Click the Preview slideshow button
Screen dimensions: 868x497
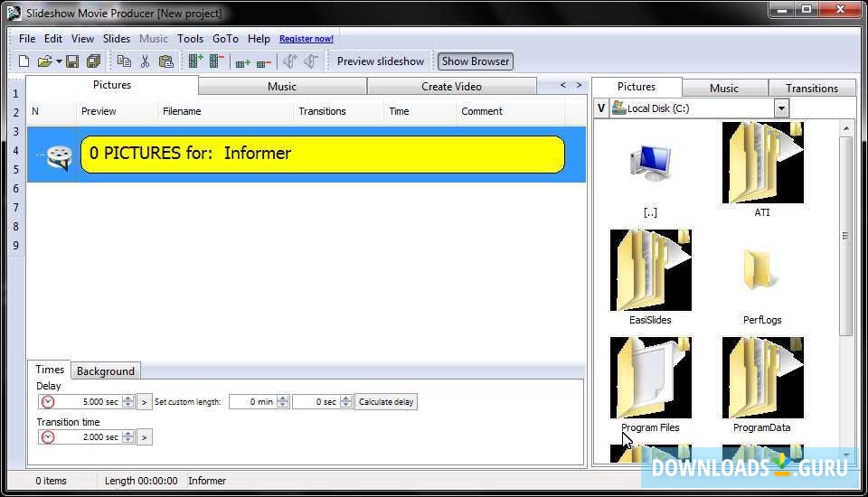point(381,61)
